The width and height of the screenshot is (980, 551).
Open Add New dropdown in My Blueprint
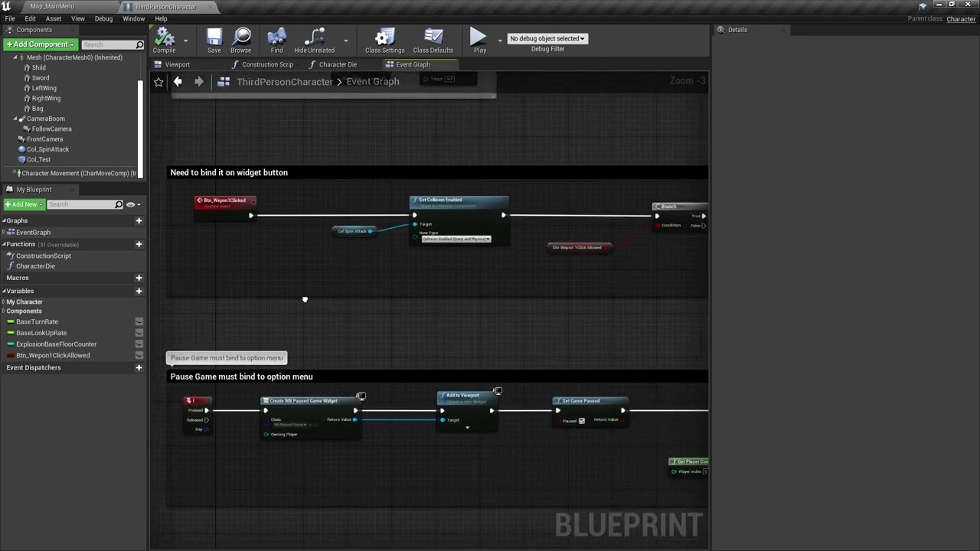23,204
